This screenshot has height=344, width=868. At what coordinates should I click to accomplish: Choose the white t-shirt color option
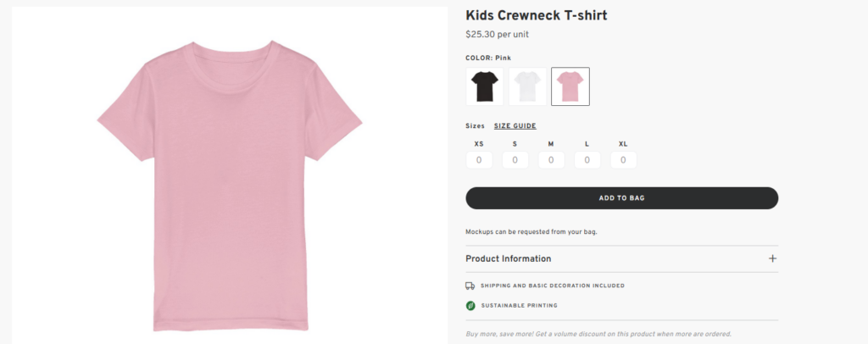pyautogui.click(x=527, y=86)
